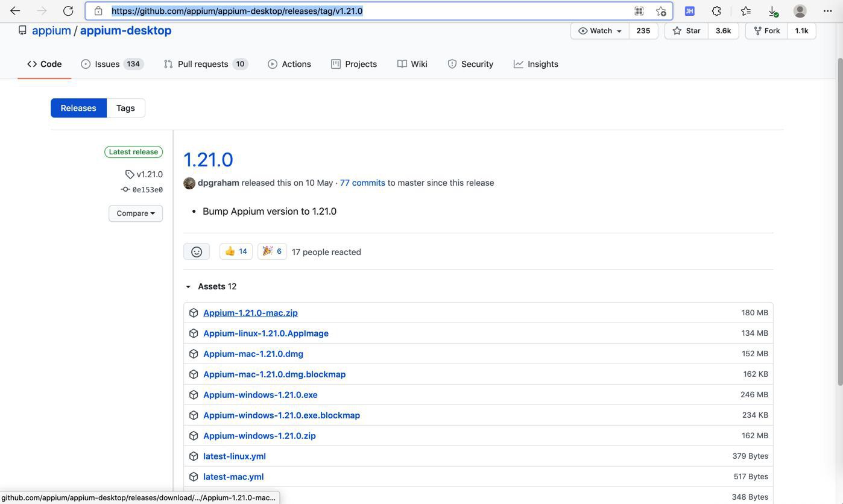Open browser settings three-dots menu

827,11
